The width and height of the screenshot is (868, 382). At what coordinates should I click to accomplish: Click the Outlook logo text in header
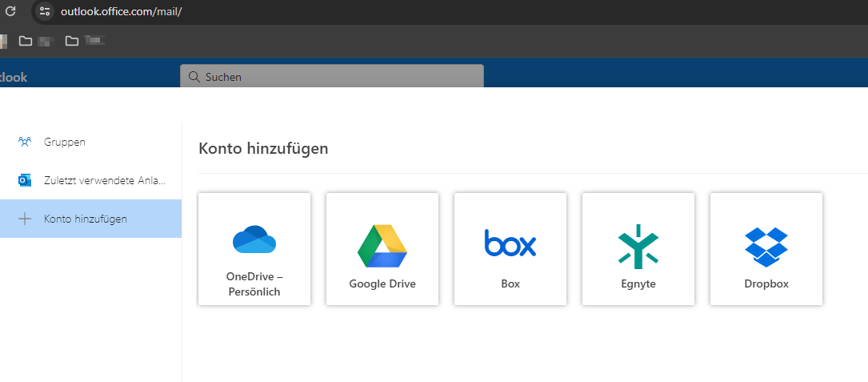pos(14,78)
